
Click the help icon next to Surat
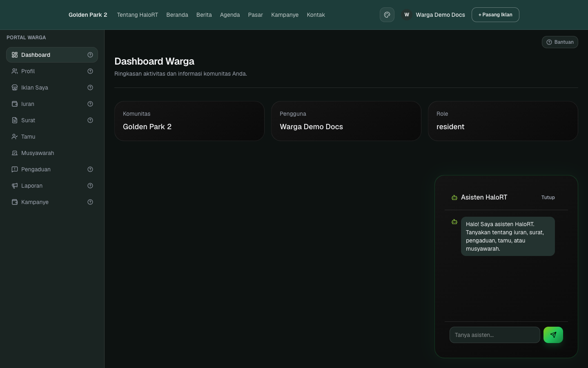pos(90,120)
